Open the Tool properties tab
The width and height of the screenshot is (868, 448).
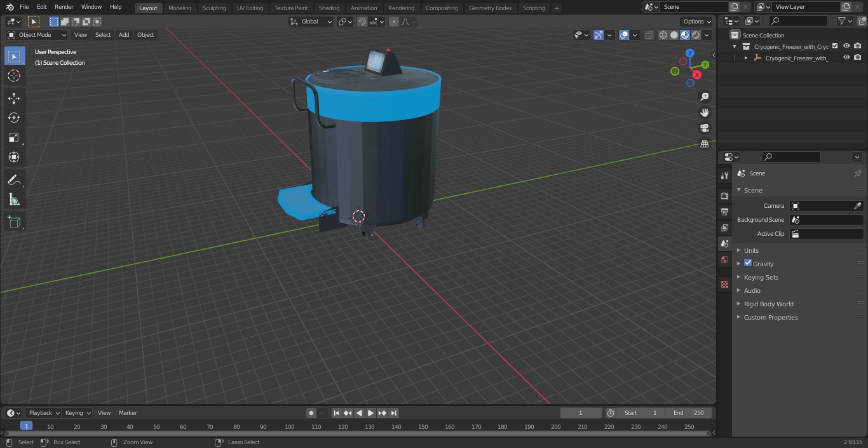click(724, 176)
